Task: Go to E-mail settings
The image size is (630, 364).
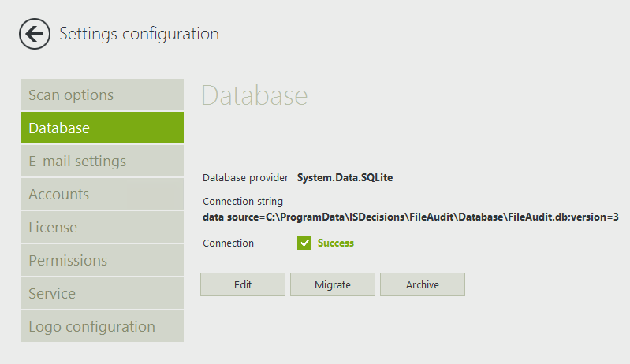Action: pyautogui.click(x=102, y=161)
